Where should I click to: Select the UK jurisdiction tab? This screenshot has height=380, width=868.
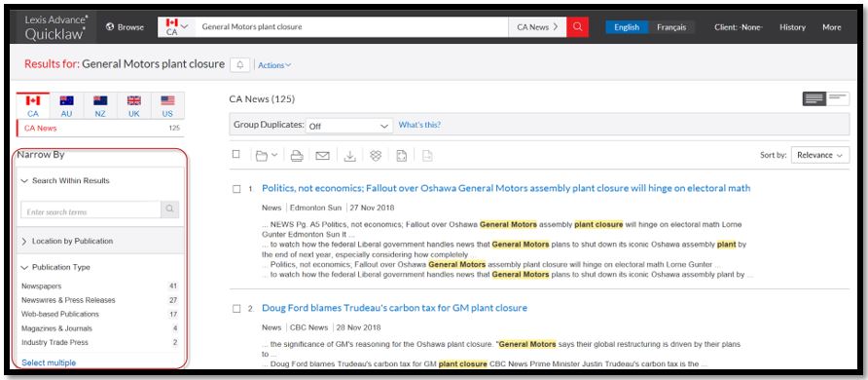click(134, 106)
